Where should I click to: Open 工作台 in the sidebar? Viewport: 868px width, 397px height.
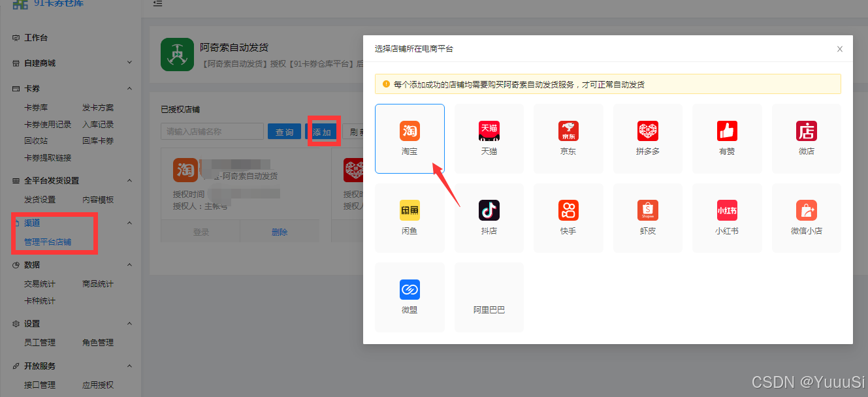pyautogui.click(x=36, y=38)
